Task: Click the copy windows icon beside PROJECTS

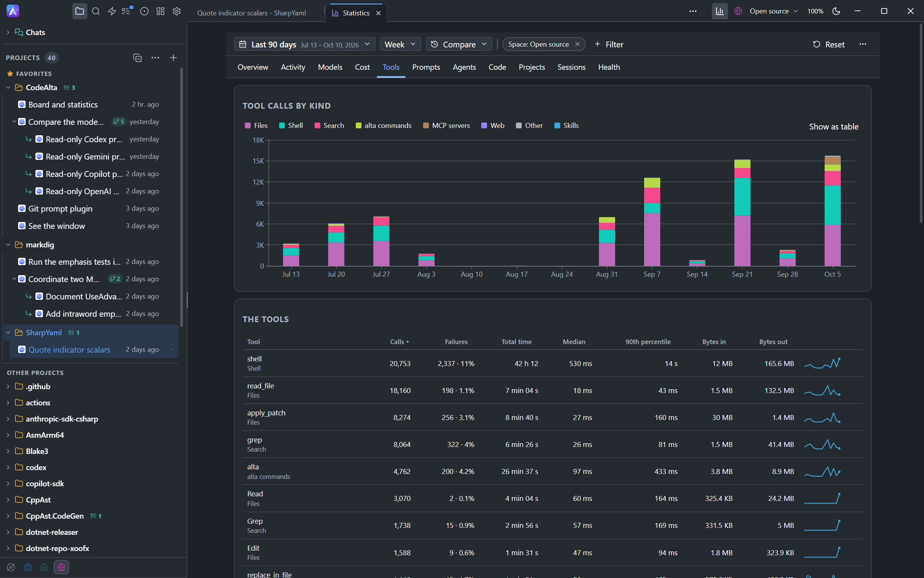Action: pyautogui.click(x=137, y=58)
